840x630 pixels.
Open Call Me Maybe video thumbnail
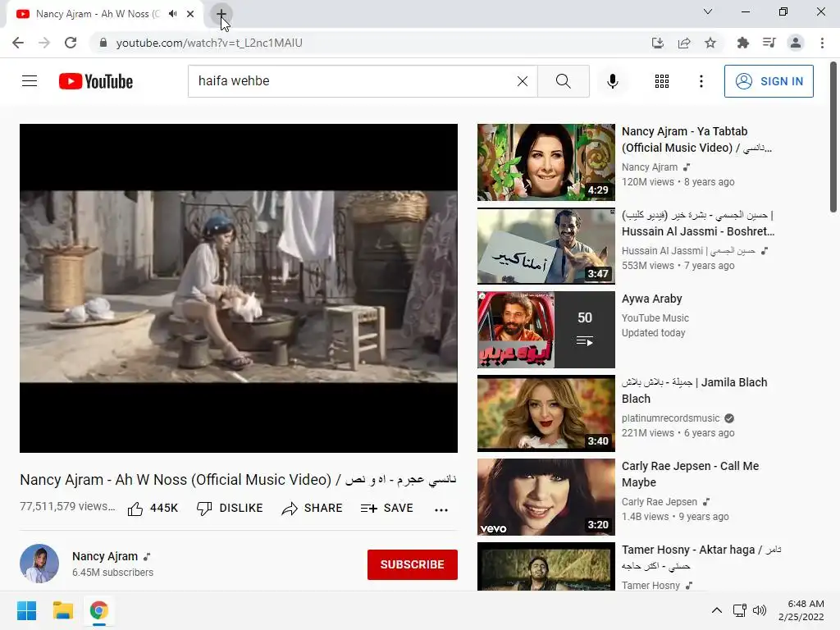pos(546,496)
